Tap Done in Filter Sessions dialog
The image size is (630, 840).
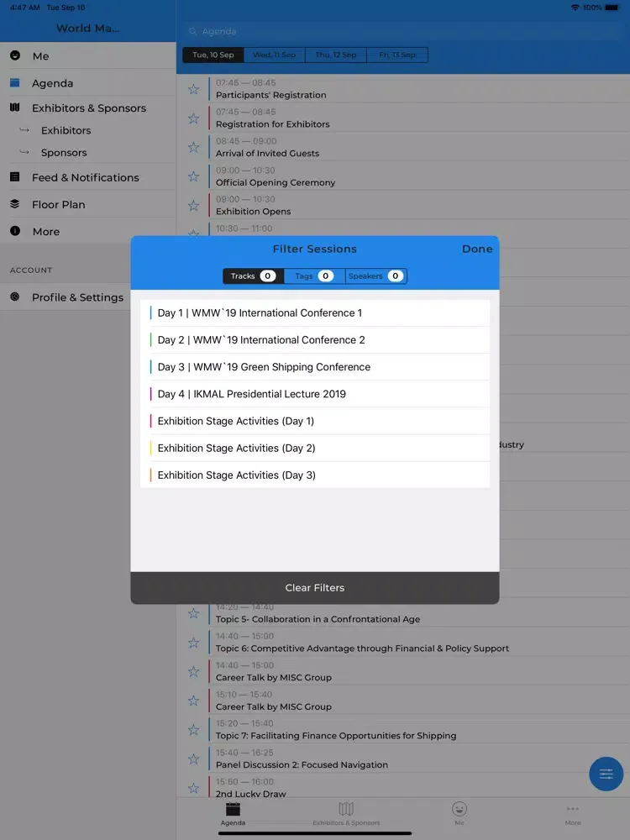tap(477, 249)
